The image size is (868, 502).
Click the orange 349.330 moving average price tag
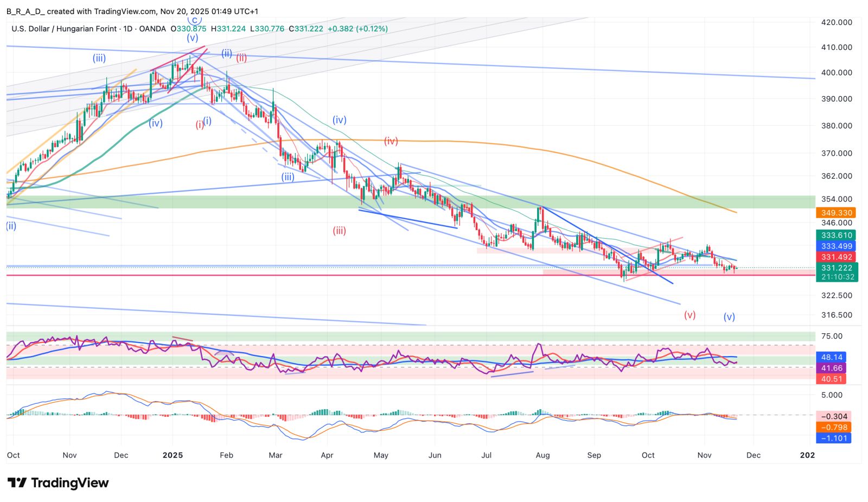pyautogui.click(x=836, y=213)
